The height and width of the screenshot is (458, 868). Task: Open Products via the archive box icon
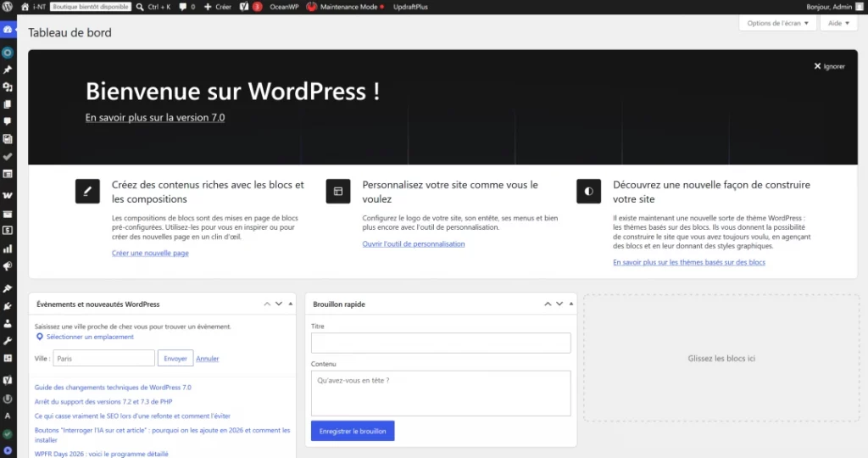tap(8, 214)
